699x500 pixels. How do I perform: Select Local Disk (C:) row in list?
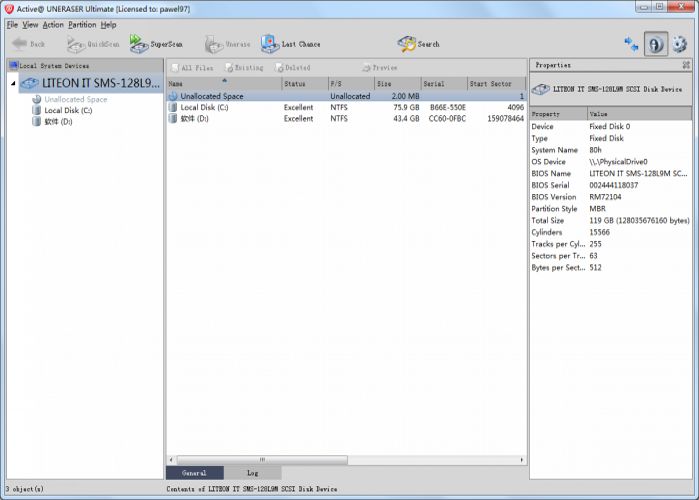[x=346, y=107]
